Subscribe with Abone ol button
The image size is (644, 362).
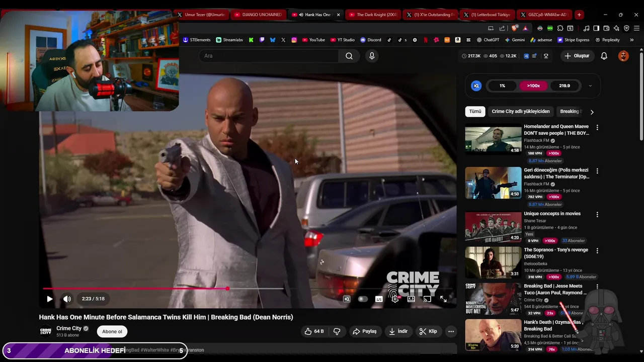tap(112, 331)
